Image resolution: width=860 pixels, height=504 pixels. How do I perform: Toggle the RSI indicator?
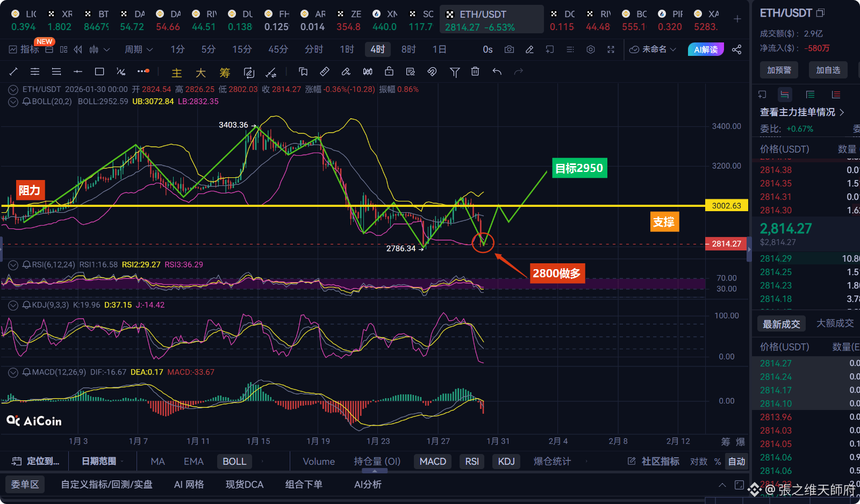[472, 462]
